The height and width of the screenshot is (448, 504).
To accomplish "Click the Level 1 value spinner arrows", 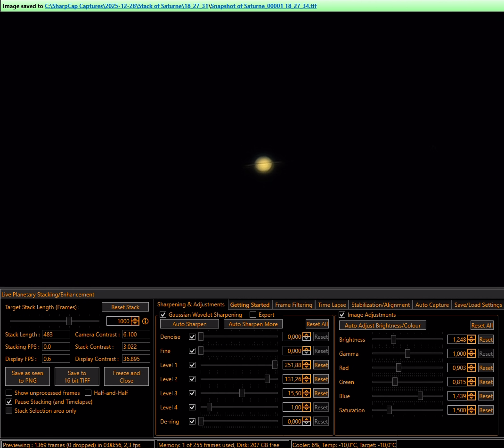I will tap(307, 365).
